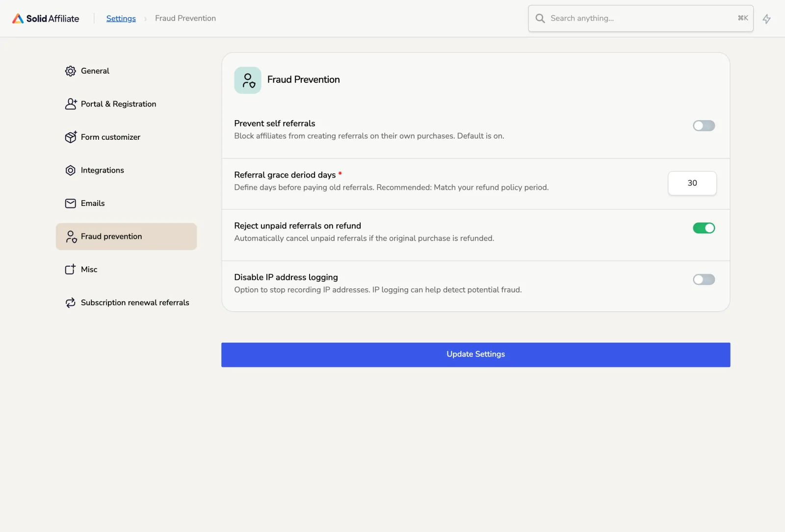785x532 pixels.
Task: Click the 'Automatically cancel unpaid referrals' description
Action: pyautogui.click(x=364, y=239)
